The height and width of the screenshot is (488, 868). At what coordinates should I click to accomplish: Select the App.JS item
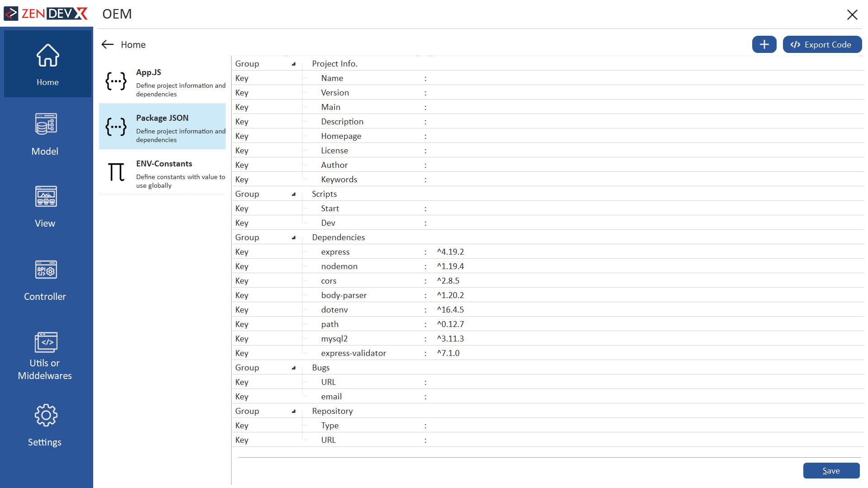163,82
